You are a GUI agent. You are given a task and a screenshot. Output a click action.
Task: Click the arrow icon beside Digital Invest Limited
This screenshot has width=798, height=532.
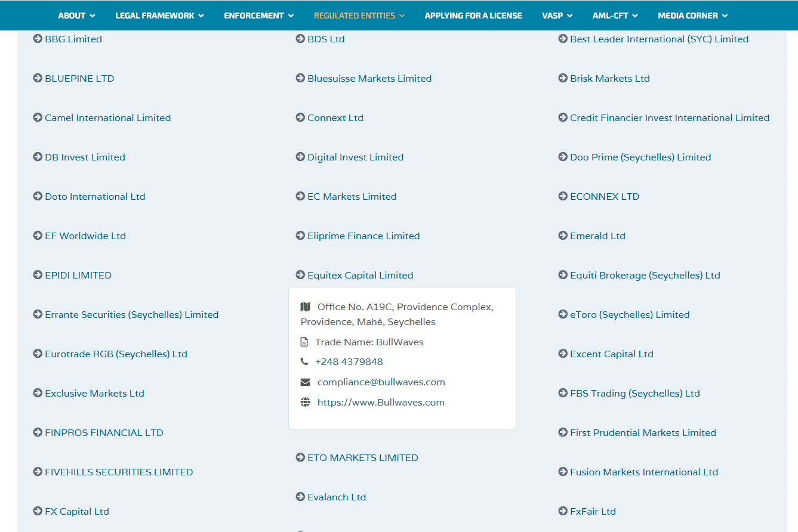(300, 157)
